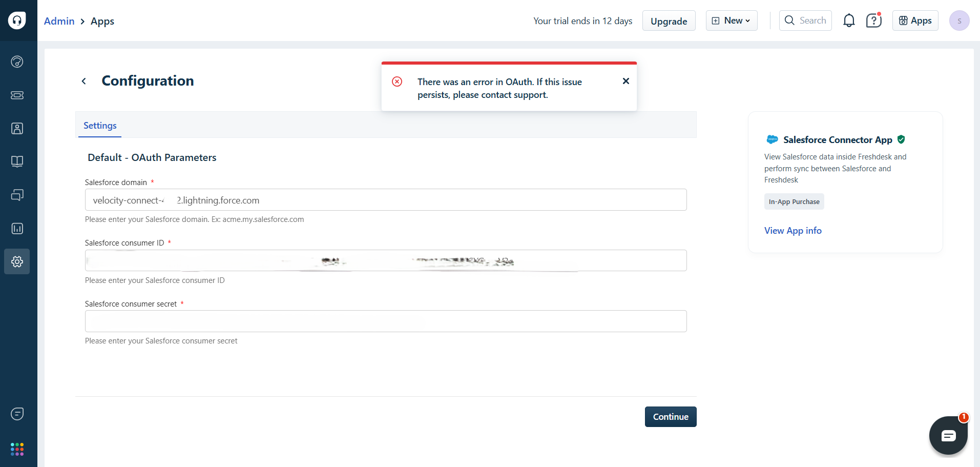980x467 pixels.
Task: Click 'Please enter your Salesforce consumer secret' hint
Action: pyautogui.click(x=161, y=341)
